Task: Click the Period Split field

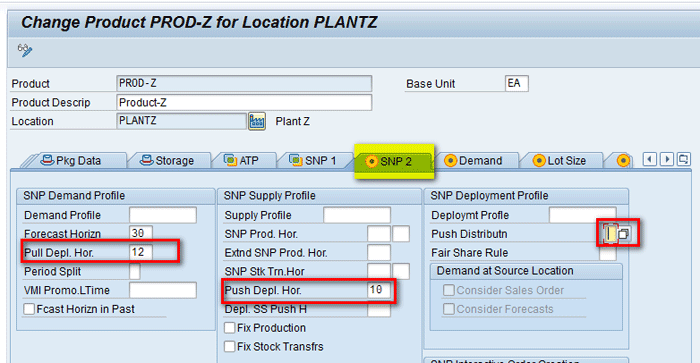Action: click(x=135, y=271)
